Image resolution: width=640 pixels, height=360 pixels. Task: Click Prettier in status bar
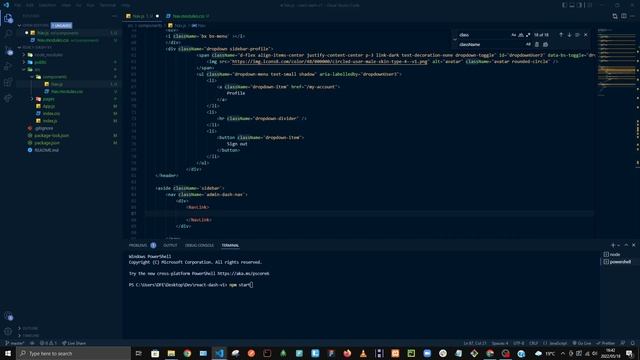point(606,343)
